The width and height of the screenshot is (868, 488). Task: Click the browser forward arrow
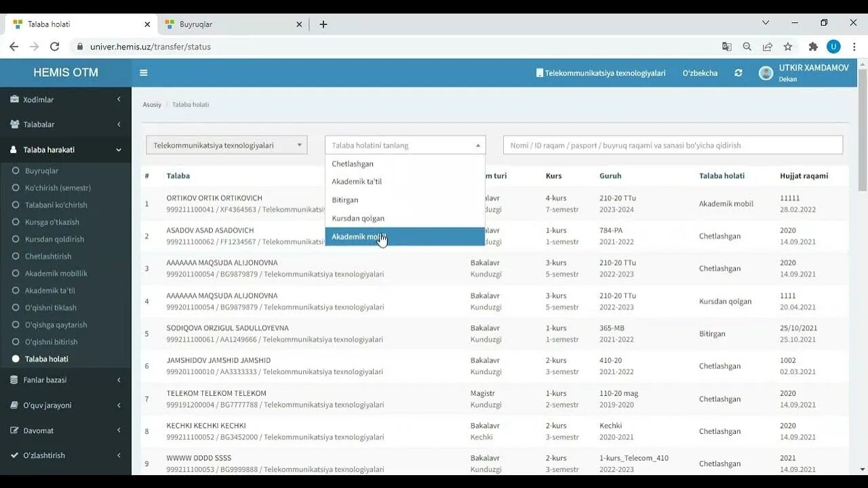(x=34, y=47)
